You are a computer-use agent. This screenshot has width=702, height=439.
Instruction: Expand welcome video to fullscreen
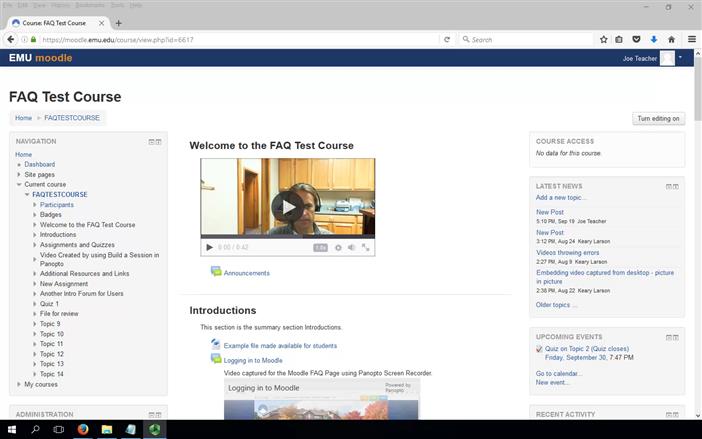tap(366, 247)
